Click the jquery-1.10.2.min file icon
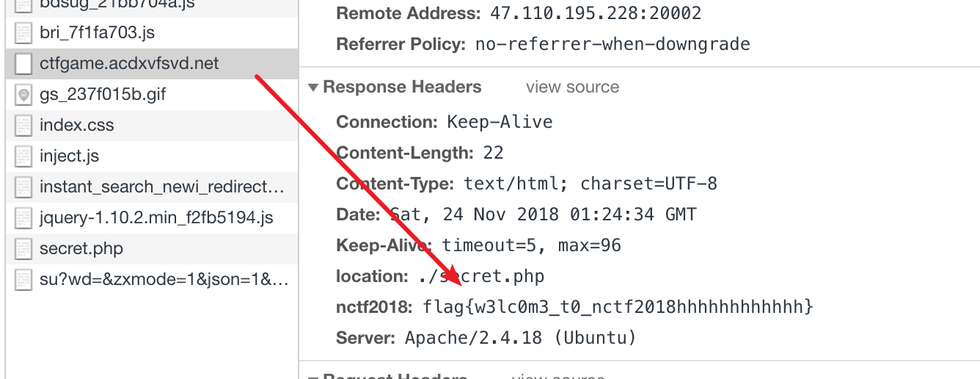The height and width of the screenshot is (379, 980). [24, 218]
